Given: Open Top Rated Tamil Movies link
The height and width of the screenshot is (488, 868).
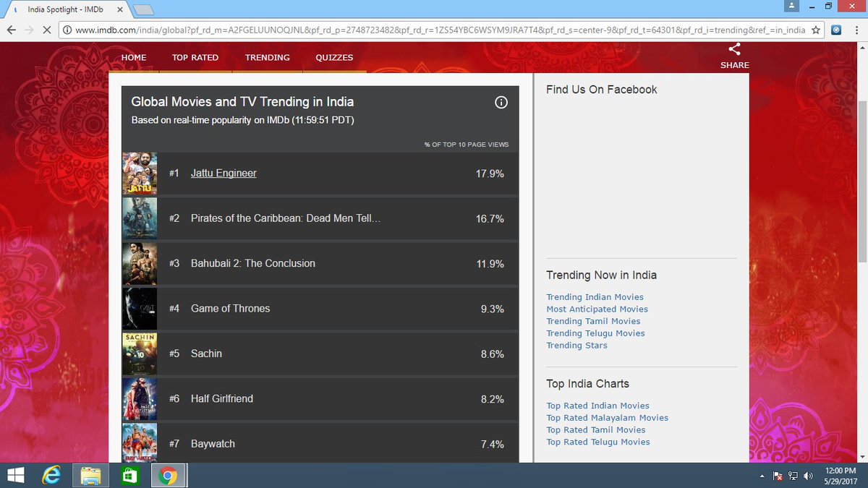Looking at the screenshot, I should click(596, 430).
